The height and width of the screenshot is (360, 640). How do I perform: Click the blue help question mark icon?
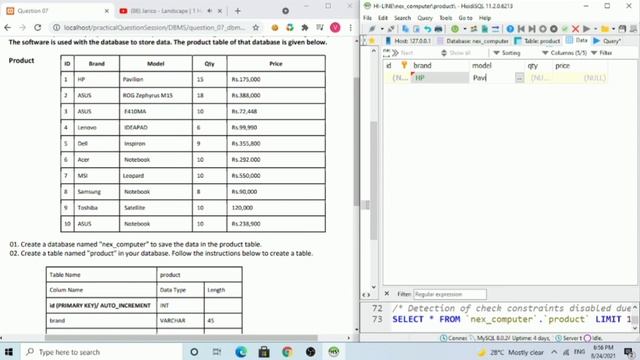[510, 29]
